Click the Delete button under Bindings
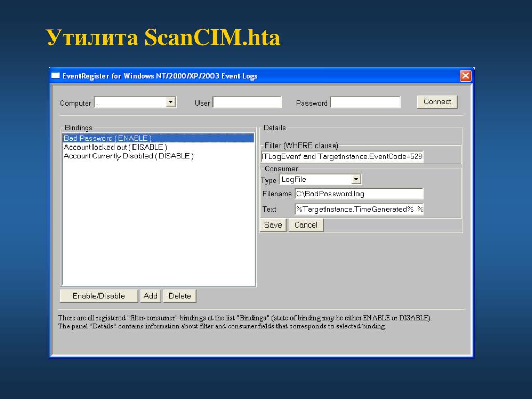The width and height of the screenshot is (532, 399). [180, 296]
